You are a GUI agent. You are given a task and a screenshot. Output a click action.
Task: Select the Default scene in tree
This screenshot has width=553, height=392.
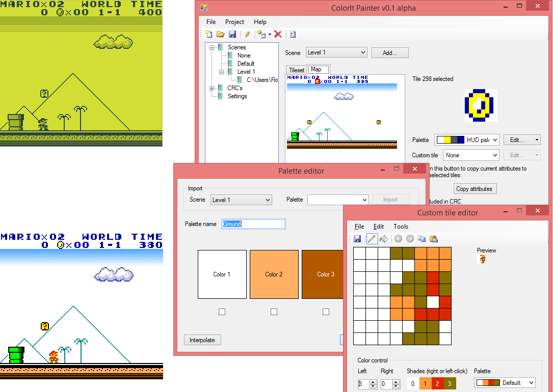click(246, 64)
